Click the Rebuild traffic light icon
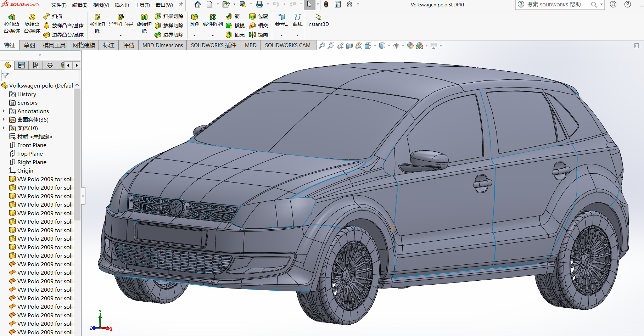644x336 pixels. [x=326, y=5]
